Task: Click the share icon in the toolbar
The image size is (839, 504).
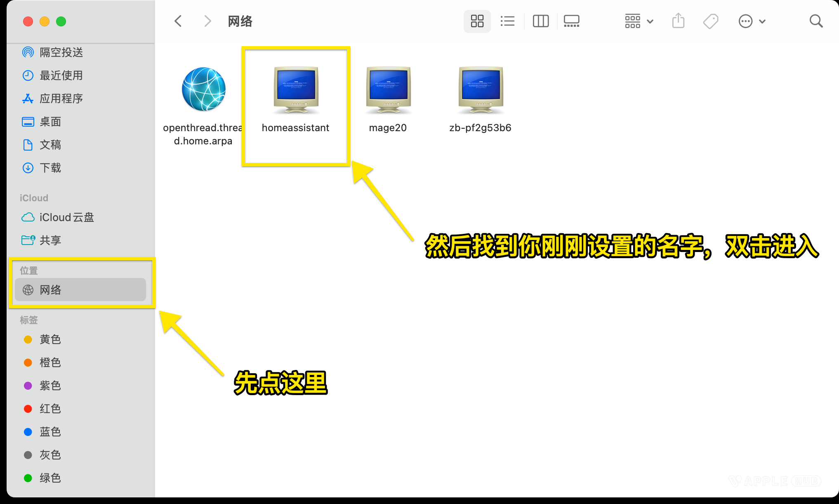Action: click(678, 21)
